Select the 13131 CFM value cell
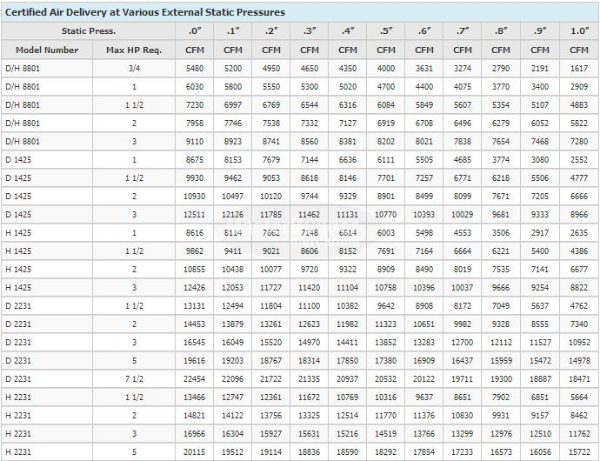This screenshot has width=600, height=461. 195,307
